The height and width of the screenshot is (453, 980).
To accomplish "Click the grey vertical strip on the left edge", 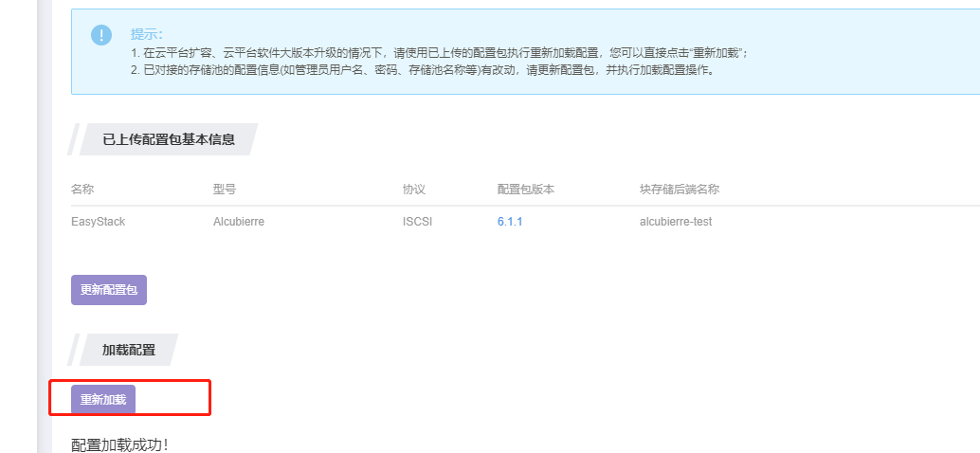I will (x=41, y=227).
